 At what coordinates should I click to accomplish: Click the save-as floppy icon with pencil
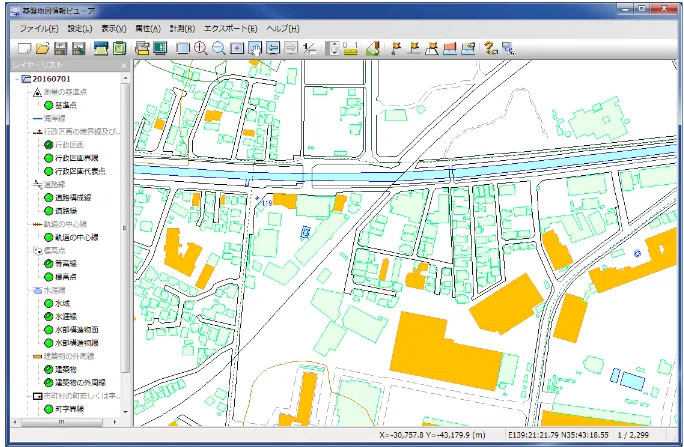pos(79,48)
